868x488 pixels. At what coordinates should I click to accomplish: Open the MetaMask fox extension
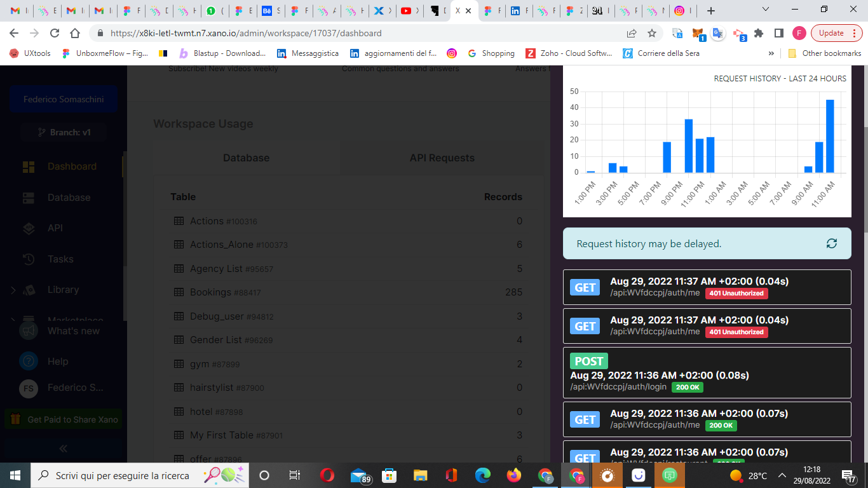698,33
